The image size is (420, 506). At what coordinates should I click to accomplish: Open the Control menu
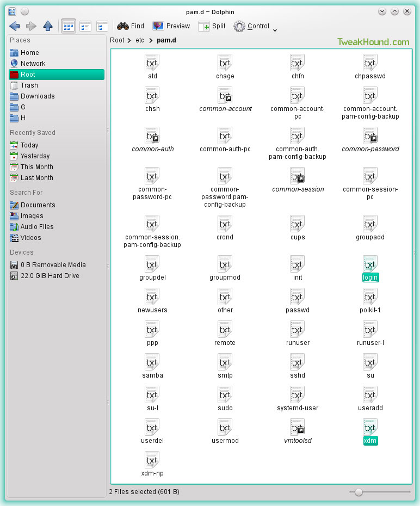point(251,26)
